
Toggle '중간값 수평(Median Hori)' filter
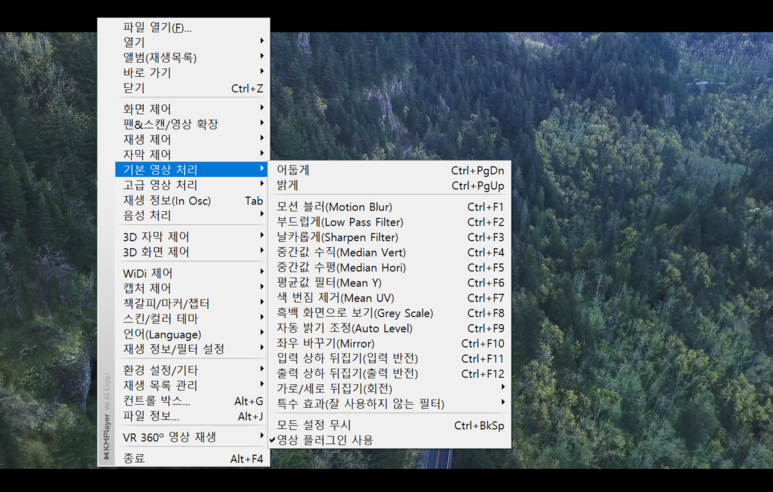[x=389, y=268]
